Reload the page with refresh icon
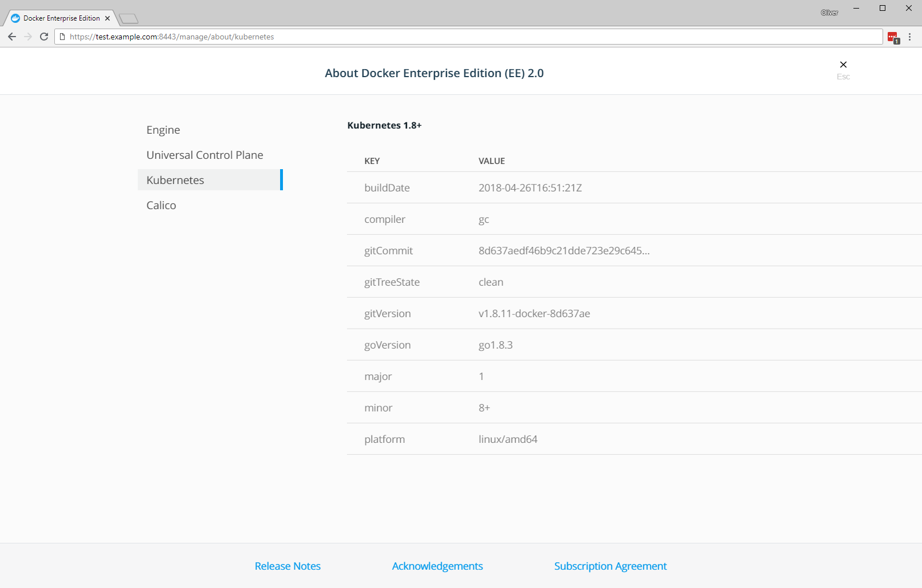 click(44, 37)
